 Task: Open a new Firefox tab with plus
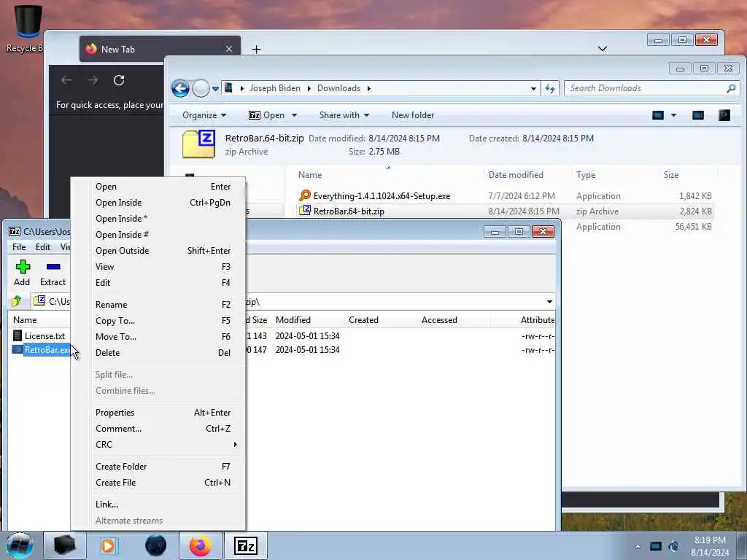[x=256, y=49]
